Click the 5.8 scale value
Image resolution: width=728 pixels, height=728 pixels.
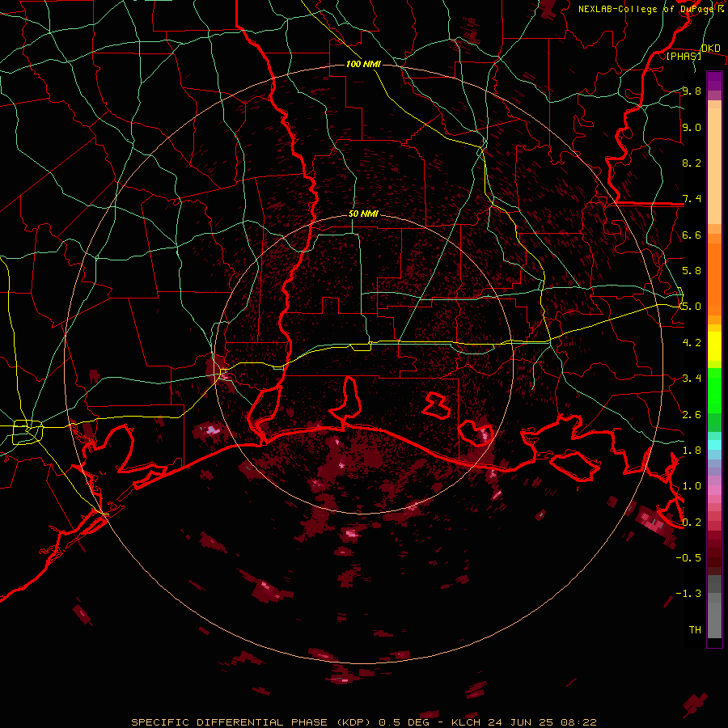tap(692, 271)
